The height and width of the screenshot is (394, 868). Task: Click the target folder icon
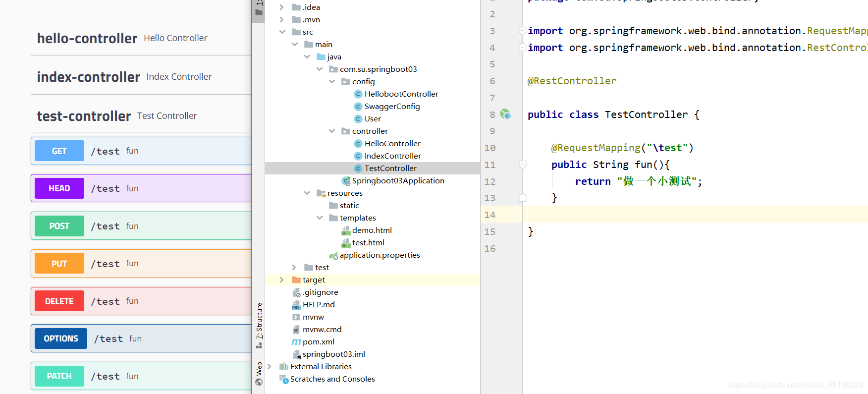296,280
